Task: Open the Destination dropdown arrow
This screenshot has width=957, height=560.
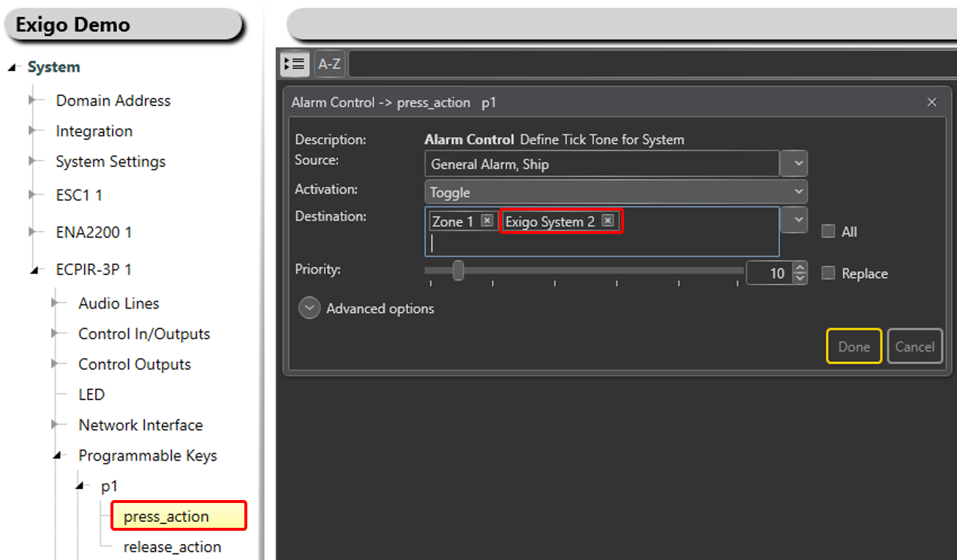Action: coord(795,219)
